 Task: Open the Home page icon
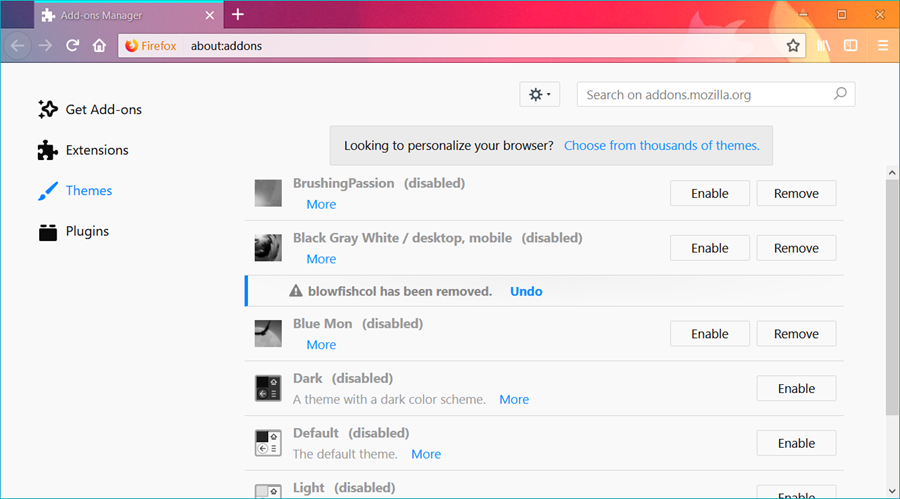pyautogui.click(x=99, y=45)
